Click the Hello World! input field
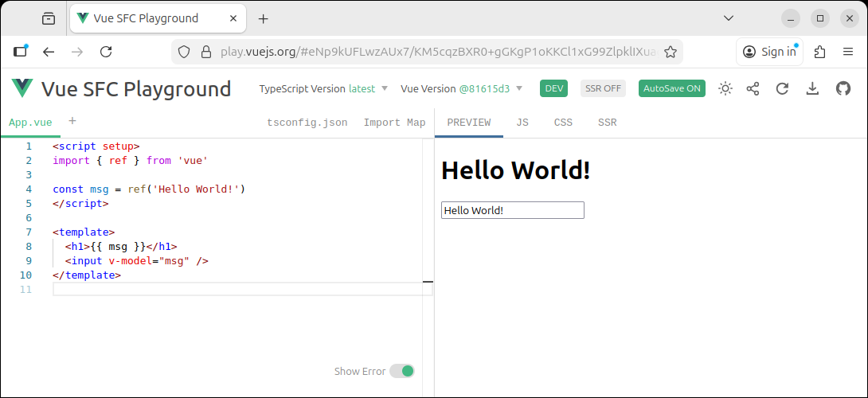 click(513, 210)
